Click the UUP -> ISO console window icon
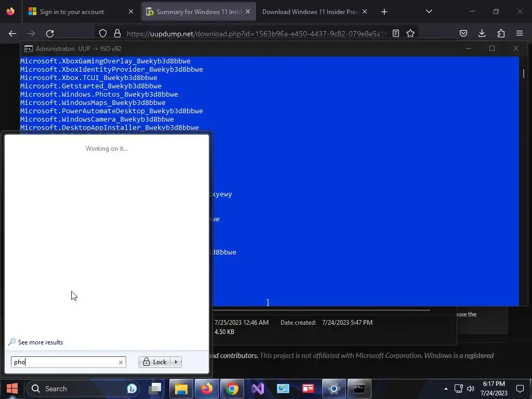Screen dimensions: 532x399 coord(29,49)
